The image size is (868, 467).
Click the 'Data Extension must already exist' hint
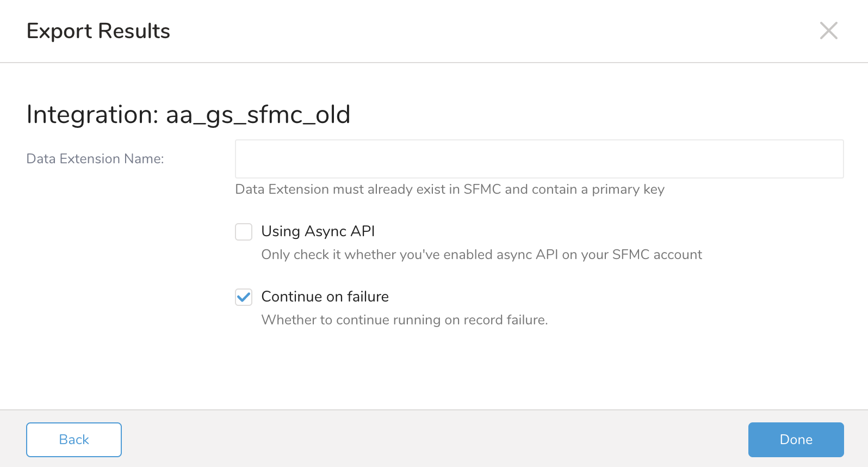pyautogui.click(x=381, y=189)
